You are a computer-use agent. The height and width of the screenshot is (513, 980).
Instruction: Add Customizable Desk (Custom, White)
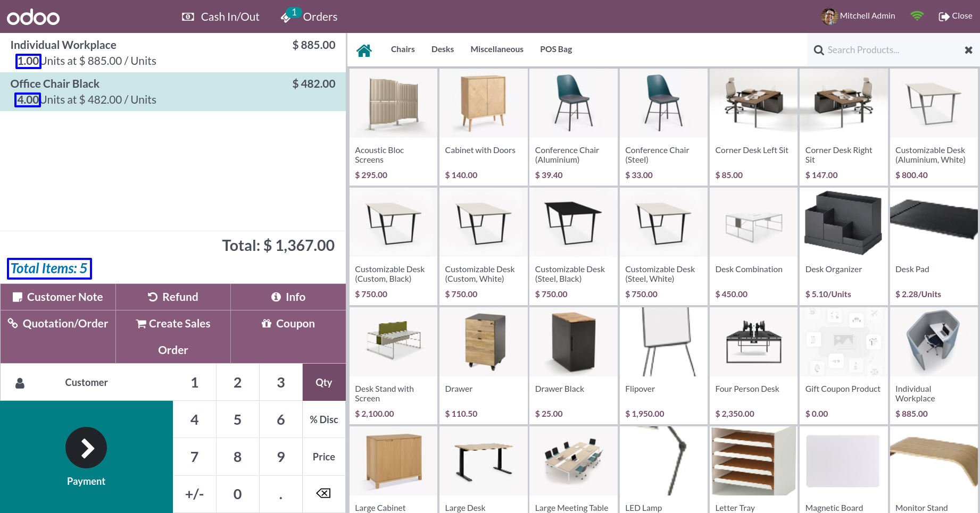pos(483,246)
